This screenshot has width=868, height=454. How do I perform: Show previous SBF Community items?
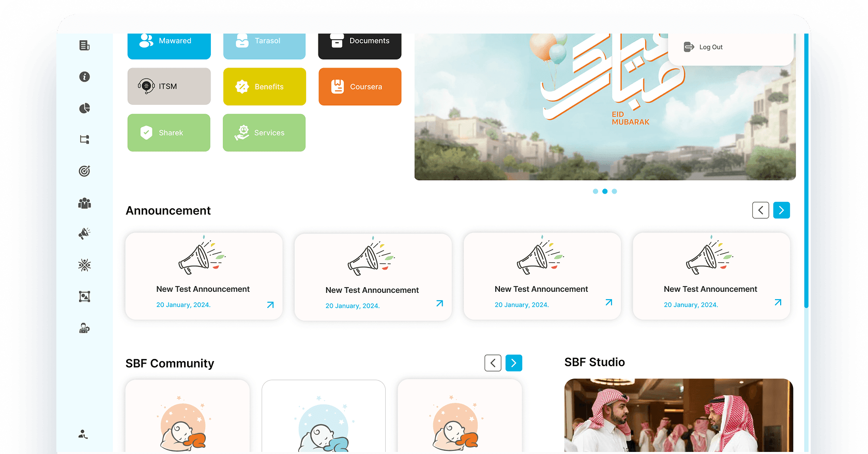493,363
